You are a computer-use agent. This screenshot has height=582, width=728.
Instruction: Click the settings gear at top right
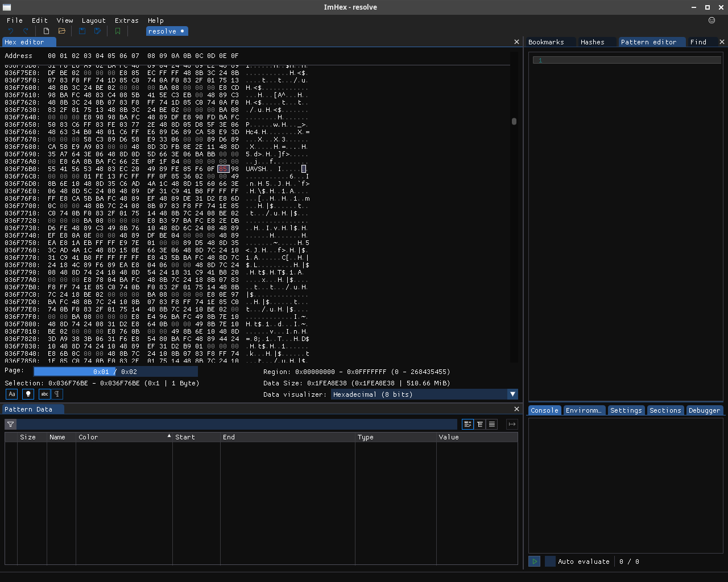[x=712, y=20]
